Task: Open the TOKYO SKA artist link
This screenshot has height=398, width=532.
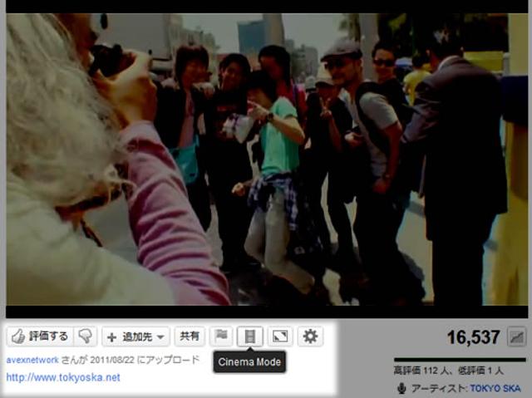Action: (x=495, y=388)
